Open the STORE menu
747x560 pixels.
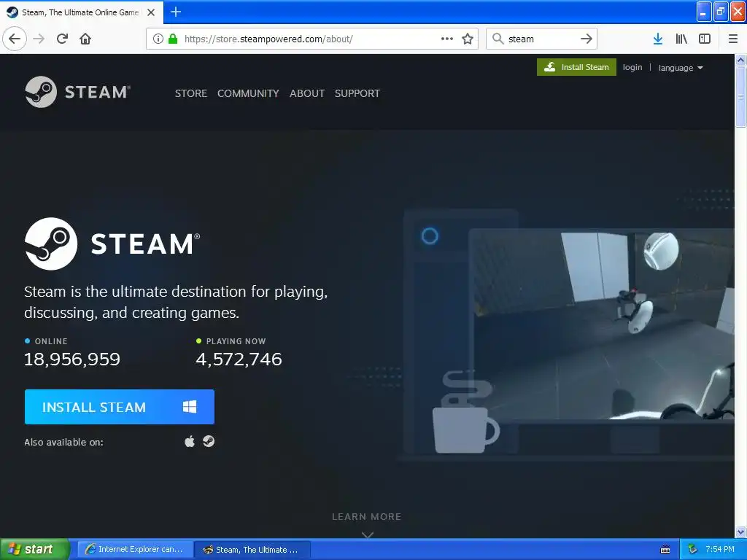(191, 93)
